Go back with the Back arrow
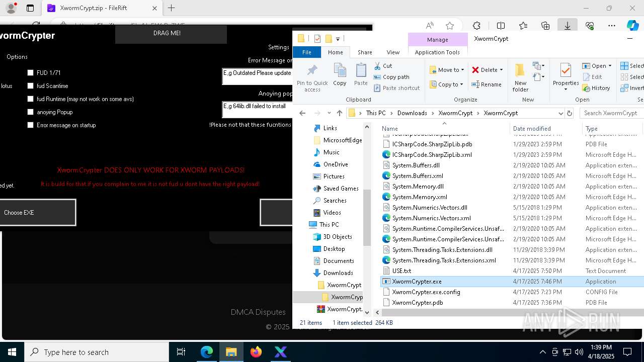644x362 pixels. (302, 113)
